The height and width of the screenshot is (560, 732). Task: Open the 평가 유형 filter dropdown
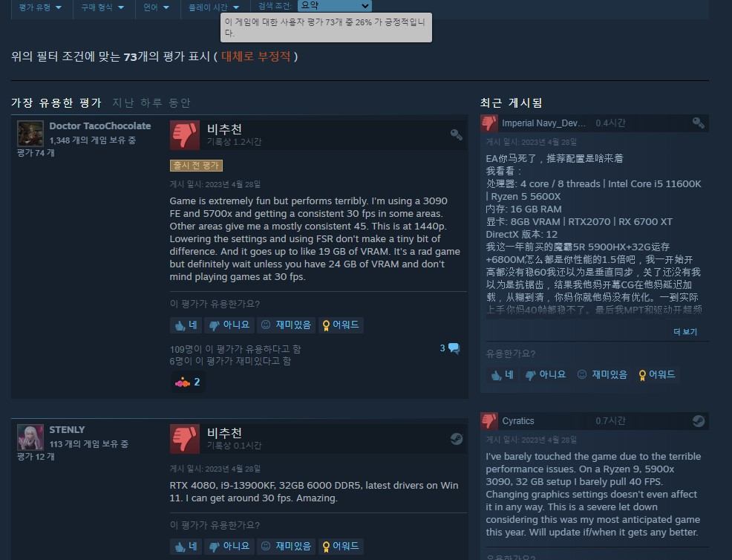[x=40, y=7]
